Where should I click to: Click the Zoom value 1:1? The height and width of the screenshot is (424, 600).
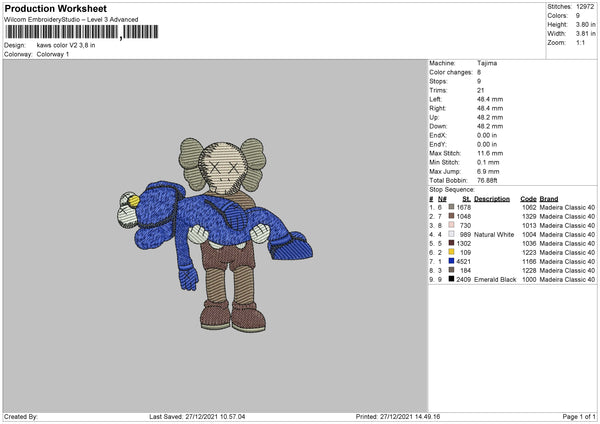click(580, 43)
